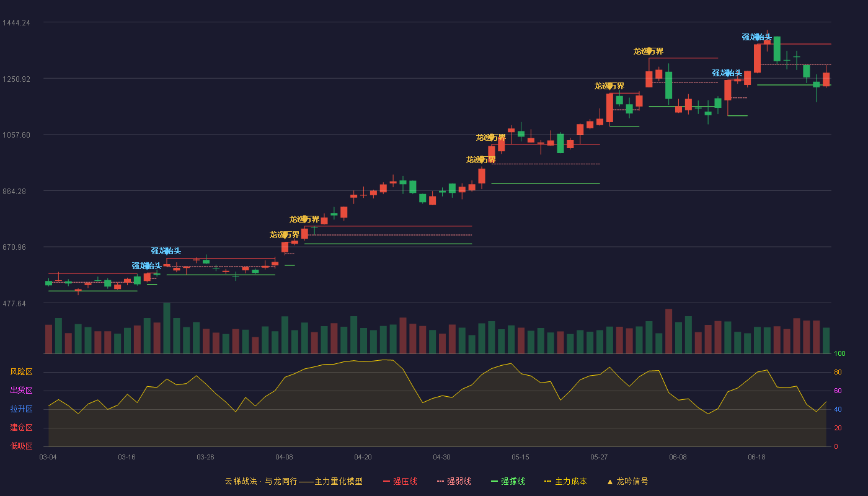Click the 云梯战法 · 与龙同行 legend title

(x=261, y=481)
